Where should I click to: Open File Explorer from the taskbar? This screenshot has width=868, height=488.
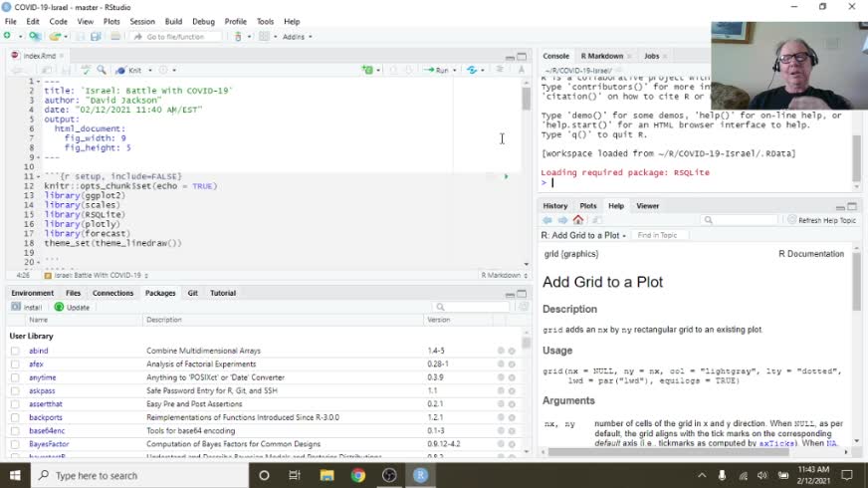pyautogui.click(x=326, y=475)
